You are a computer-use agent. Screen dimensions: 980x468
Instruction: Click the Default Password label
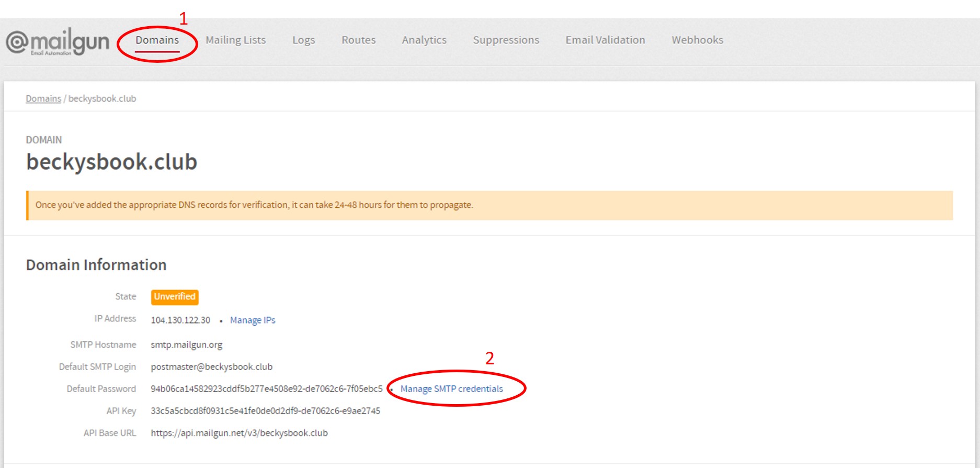[x=101, y=388]
